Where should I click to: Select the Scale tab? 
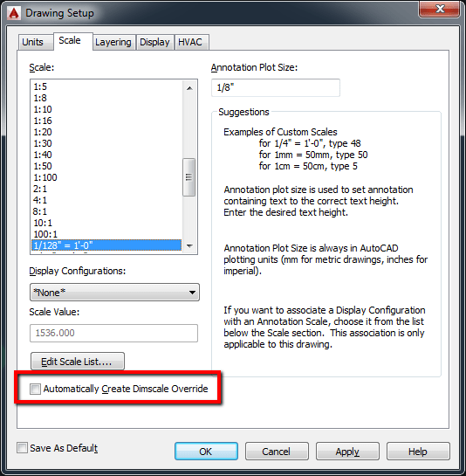72,41
